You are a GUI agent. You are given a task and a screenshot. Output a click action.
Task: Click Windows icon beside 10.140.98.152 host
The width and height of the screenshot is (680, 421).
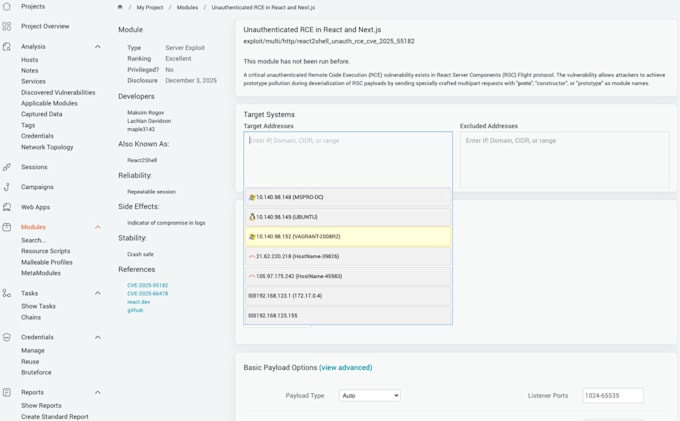(x=252, y=237)
